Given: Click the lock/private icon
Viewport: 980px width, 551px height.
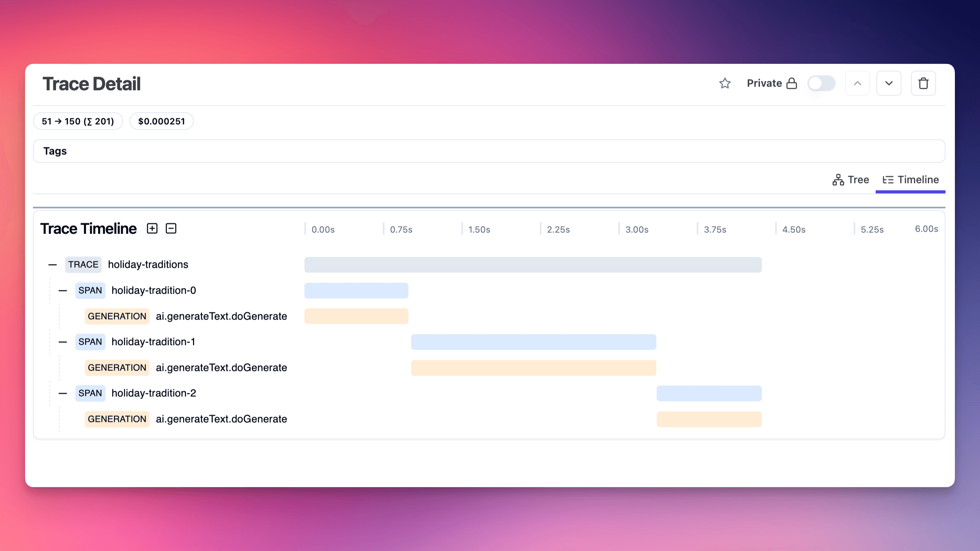Looking at the screenshot, I should (x=792, y=84).
